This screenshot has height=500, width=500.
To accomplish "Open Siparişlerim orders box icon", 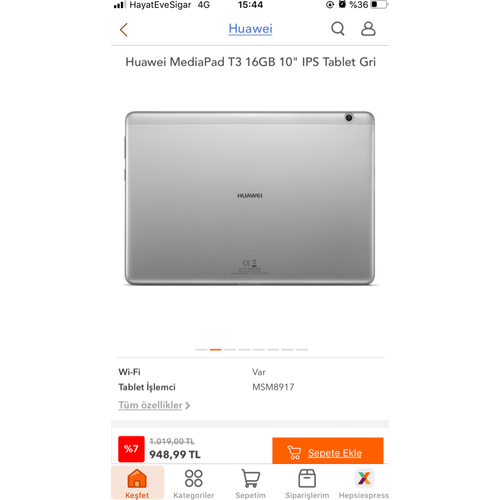I will point(307,478).
